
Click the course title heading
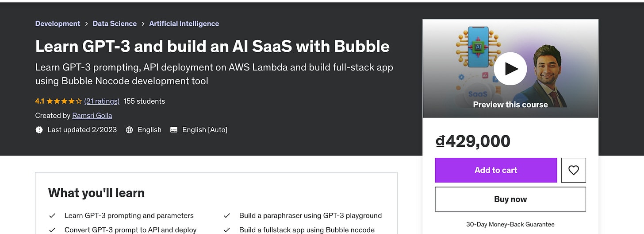coord(212,46)
